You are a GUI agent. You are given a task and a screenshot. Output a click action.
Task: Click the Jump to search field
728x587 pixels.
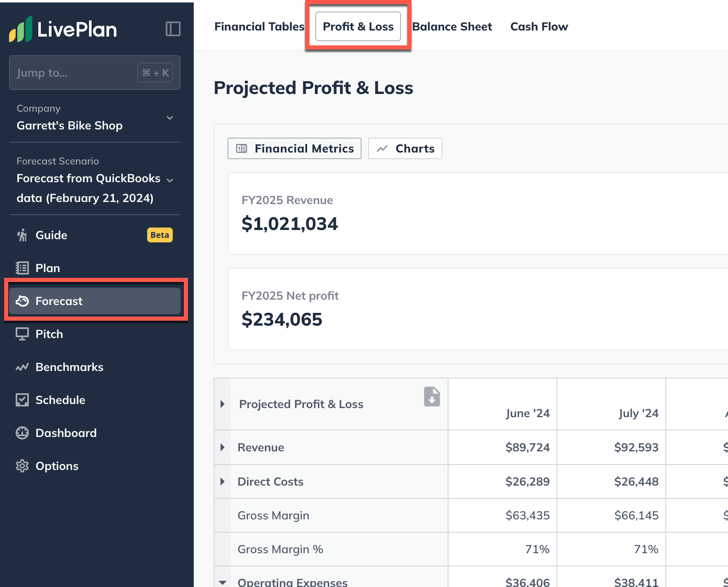[95, 73]
